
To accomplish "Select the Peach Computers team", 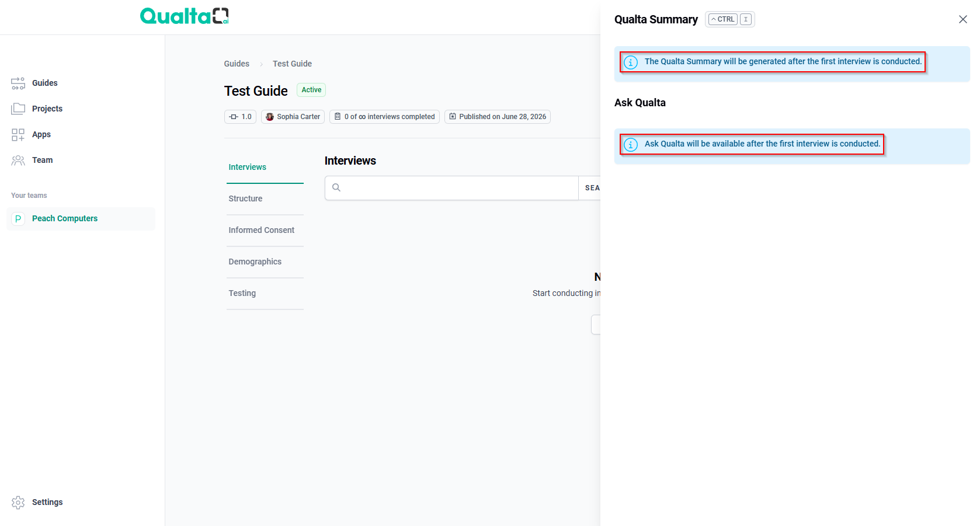I will [81, 219].
